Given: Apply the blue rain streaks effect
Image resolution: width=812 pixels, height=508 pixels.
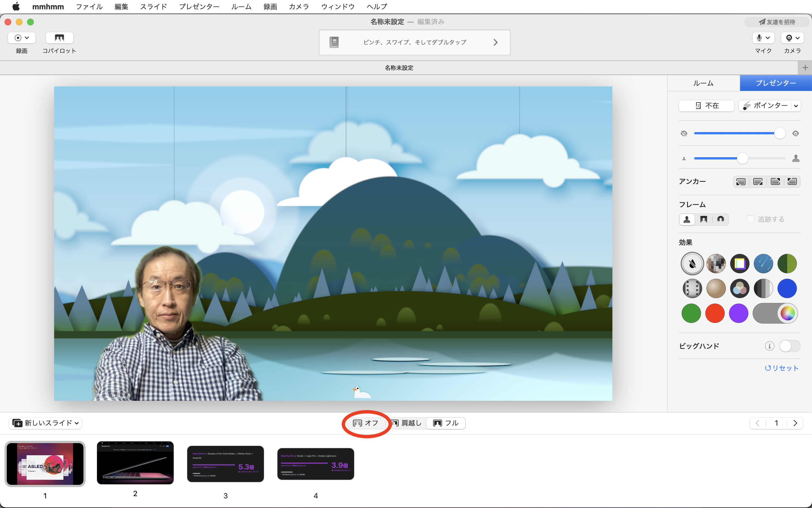Looking at the screenshot, I should (763, 264).
